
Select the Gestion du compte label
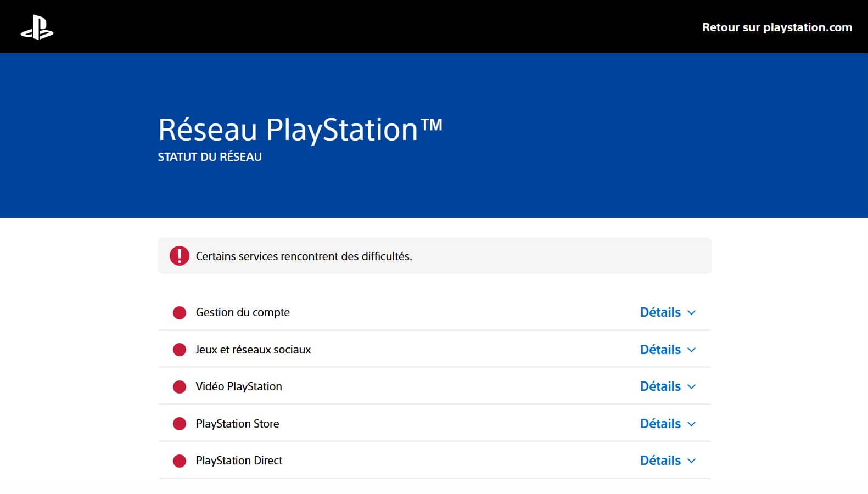pyautogui.click(x=243, y=312)
